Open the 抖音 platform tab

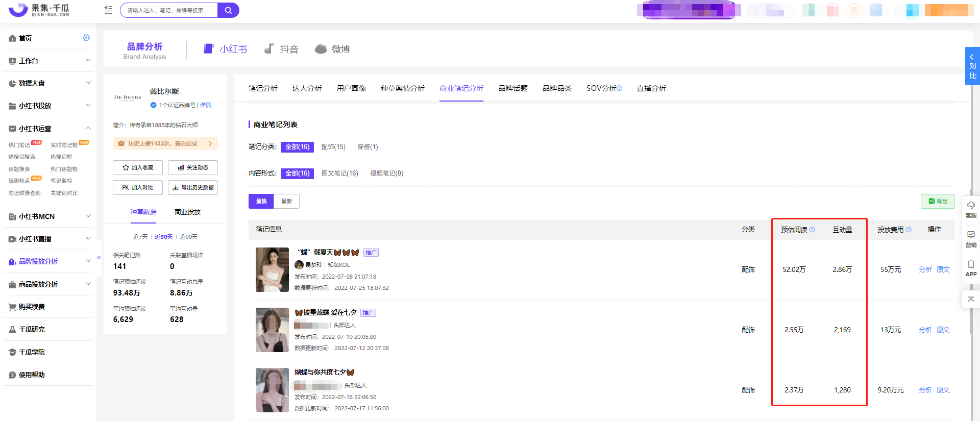pos(281,49)
